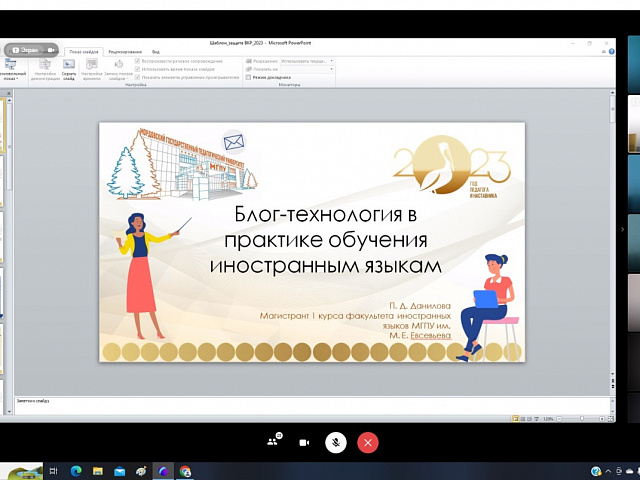Open Set Up Slide Show icon

[x=45, y=68]
